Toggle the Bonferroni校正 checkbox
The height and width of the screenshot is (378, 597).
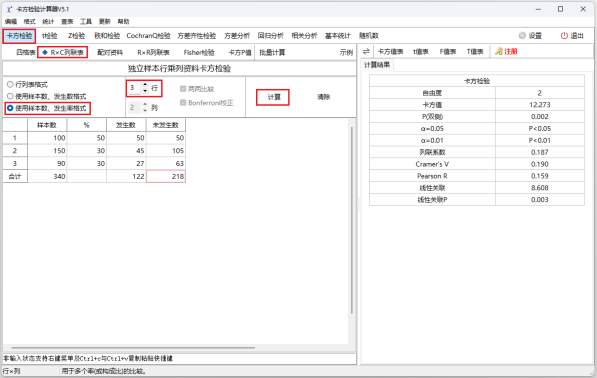coord(183,103)
